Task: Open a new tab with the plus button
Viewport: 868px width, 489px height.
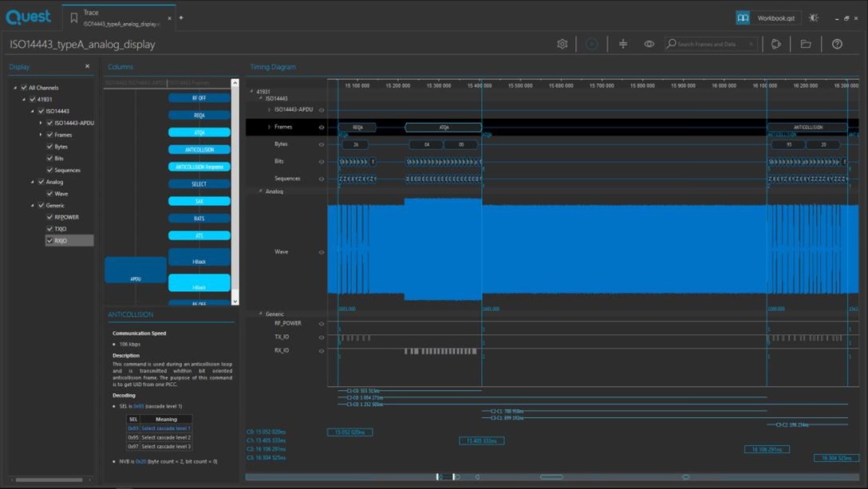Action: 181,18
